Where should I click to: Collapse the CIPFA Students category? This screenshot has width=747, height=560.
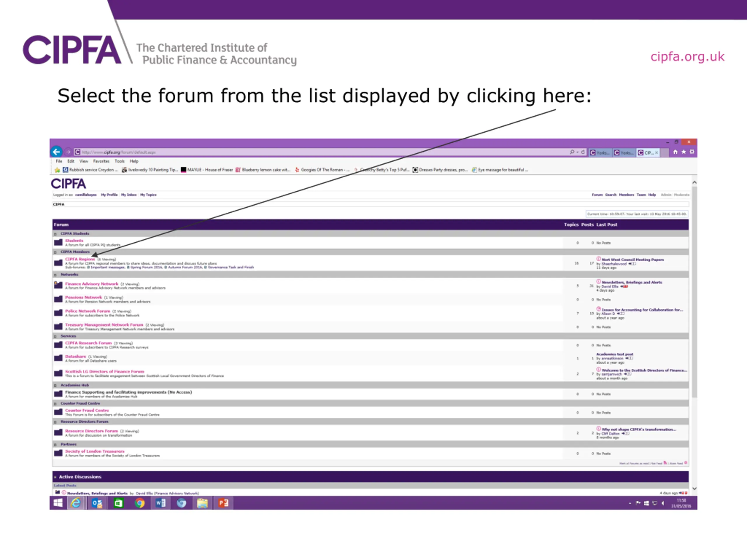coord(55,234)
